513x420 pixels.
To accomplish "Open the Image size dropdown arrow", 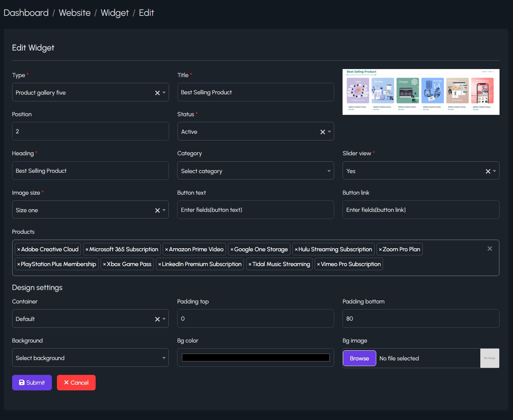I will click(x=164, y=210).
